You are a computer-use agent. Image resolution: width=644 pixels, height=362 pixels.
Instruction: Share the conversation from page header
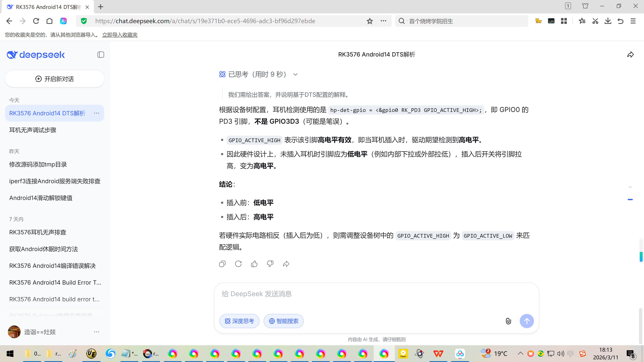pyautogui.click(x=631, y=54)
